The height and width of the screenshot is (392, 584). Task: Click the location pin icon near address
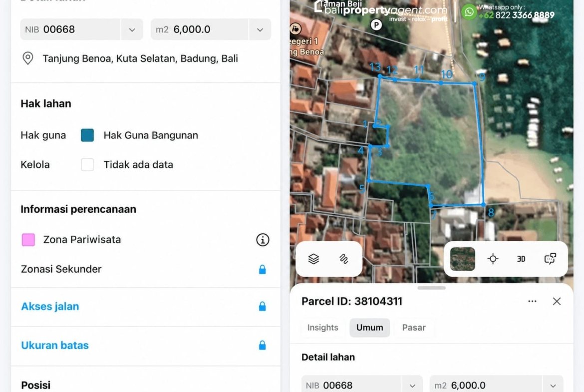28,58
